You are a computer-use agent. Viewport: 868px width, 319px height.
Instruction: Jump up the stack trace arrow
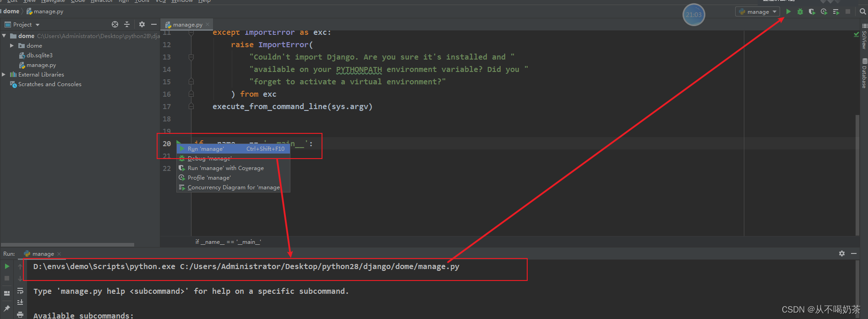(x=20, y=266)
